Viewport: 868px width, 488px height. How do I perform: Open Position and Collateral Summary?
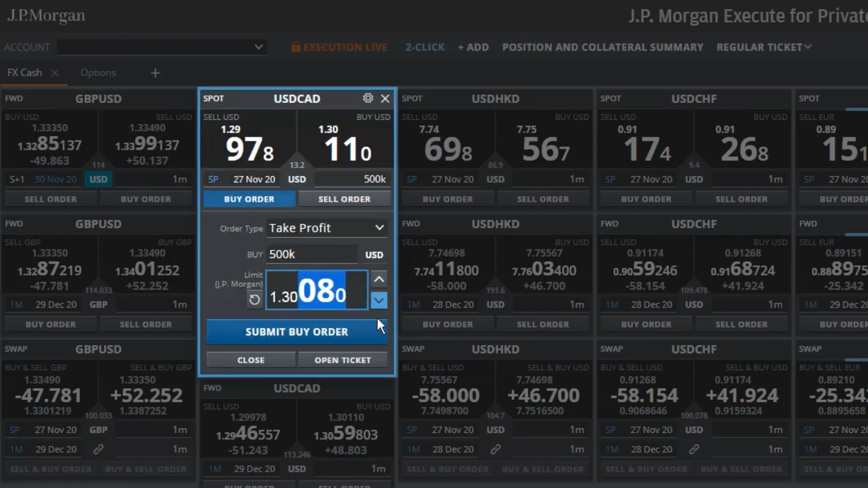click(x=603, y=47)
